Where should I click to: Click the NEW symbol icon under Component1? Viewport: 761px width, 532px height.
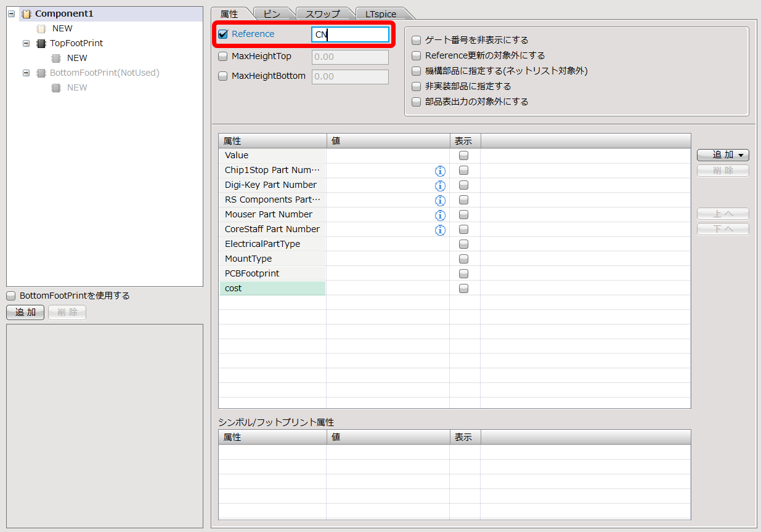(41, 28)
